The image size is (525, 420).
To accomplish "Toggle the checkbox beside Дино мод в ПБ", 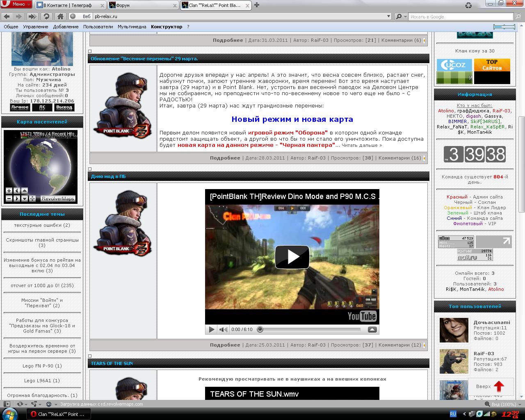I will (90, 169).
